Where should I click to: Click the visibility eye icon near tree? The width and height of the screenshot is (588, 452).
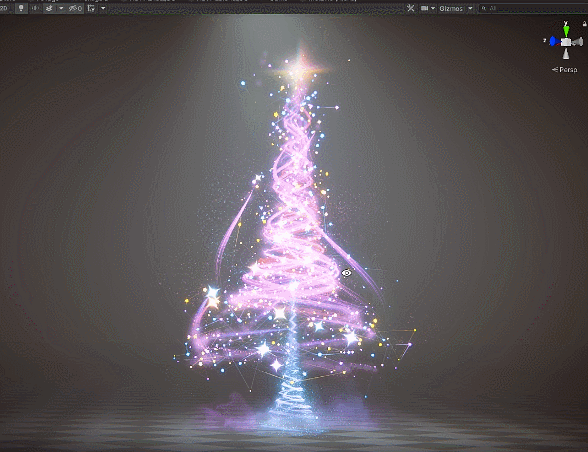(x=346, y=273)
